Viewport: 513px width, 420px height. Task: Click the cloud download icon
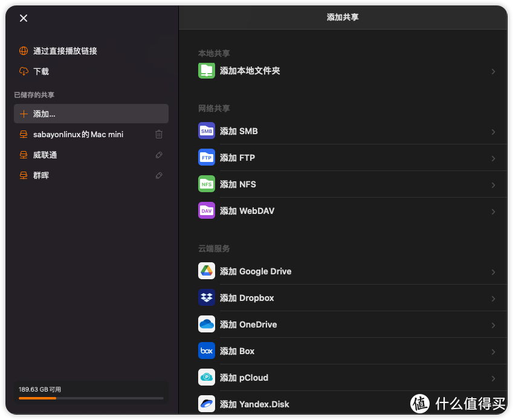pyautogui.click(x=24, y=71)
